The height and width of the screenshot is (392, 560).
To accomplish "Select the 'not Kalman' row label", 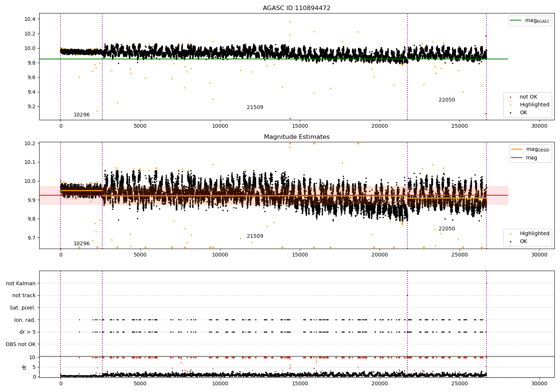I will [21, 284].
